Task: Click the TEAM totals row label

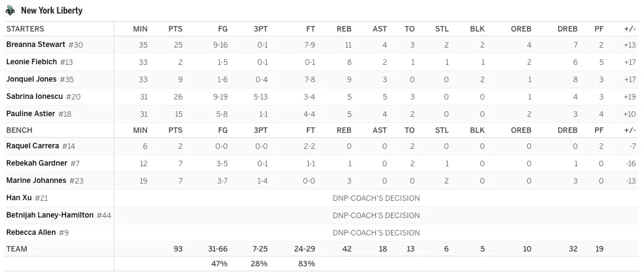Action: pyautogui.click(x=17, y=248)
